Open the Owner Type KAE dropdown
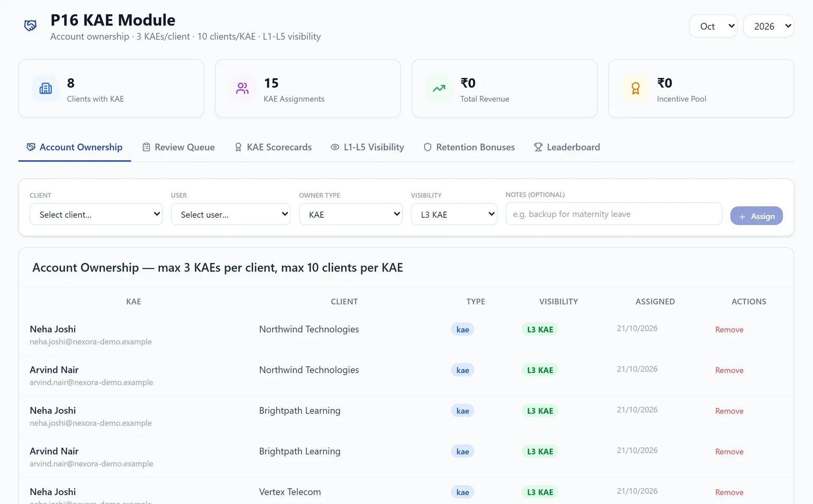This screenshot has height=504, width=813. (351, 214)
